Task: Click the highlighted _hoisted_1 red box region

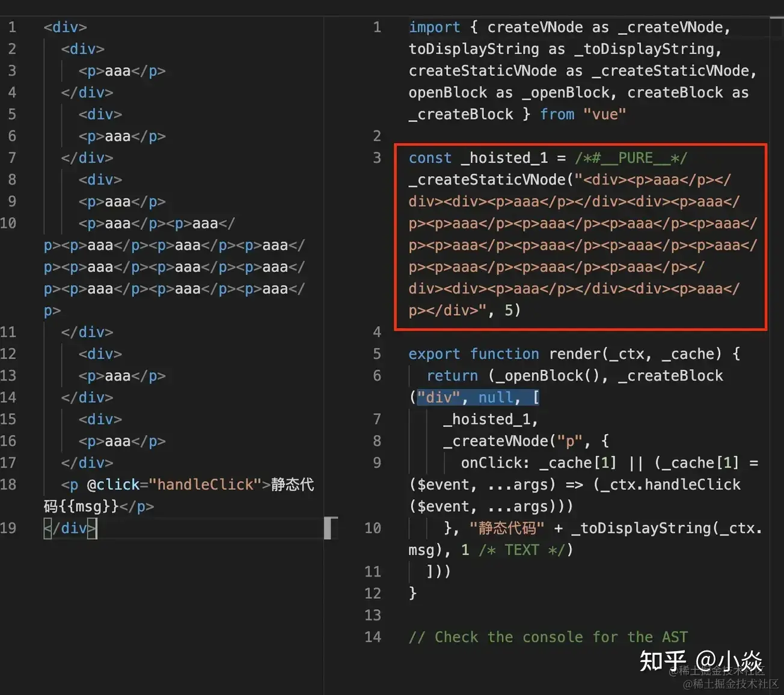Action: [x=580, y=234]
